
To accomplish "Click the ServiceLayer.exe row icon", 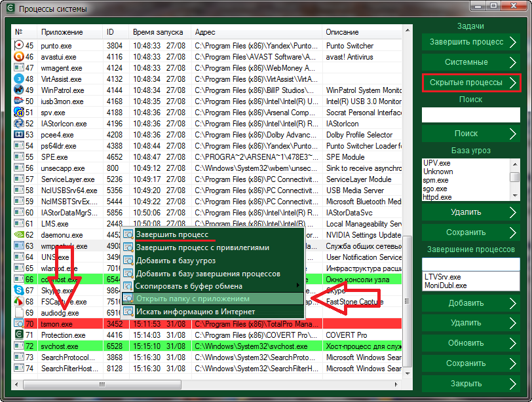I will point(19,179).
